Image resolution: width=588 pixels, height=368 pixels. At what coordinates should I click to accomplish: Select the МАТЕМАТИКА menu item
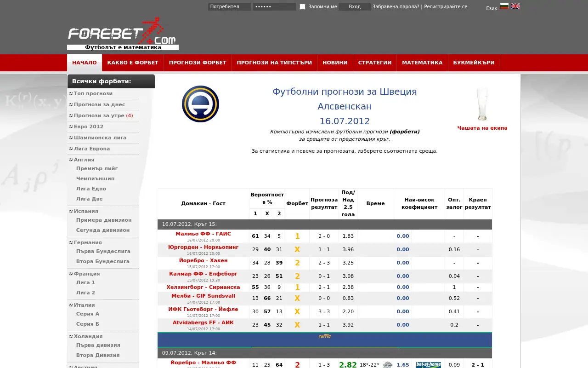pos(422,63)
